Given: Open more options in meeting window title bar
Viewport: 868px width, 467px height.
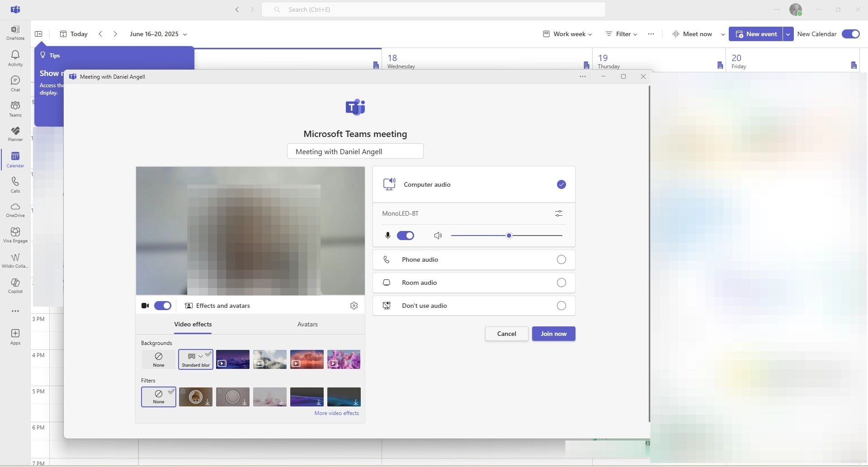Looking at the screenshot, I should click(583, 76).
